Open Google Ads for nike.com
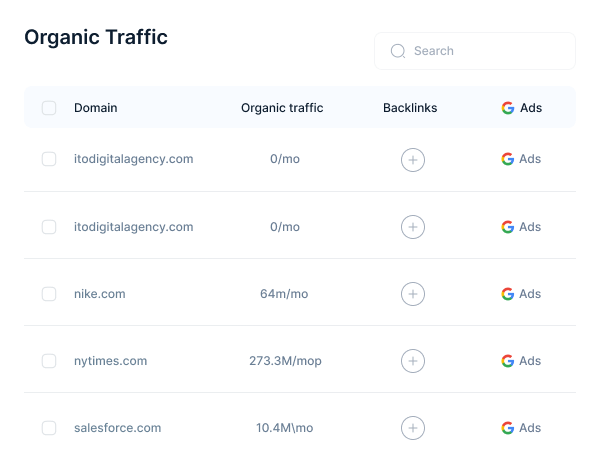The height and width of the screenshot is (460, 600). (x=521, y=294)
